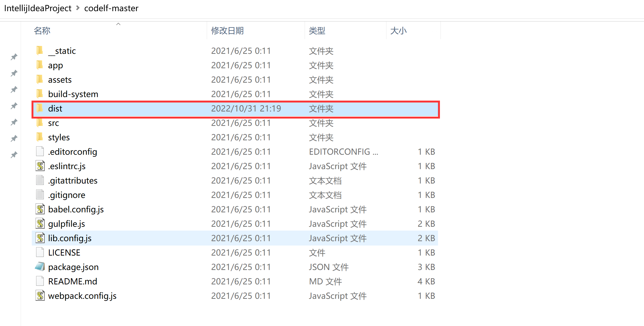Expand the breadcrumb arrow after IntellijIdeaProject
644x326 pixels.
tap(78, 8)
